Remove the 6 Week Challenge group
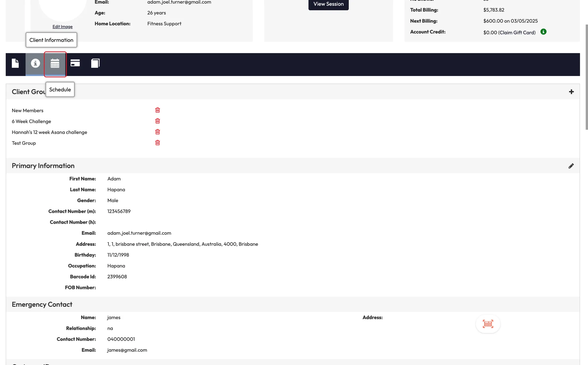 [x=158, y=121]
